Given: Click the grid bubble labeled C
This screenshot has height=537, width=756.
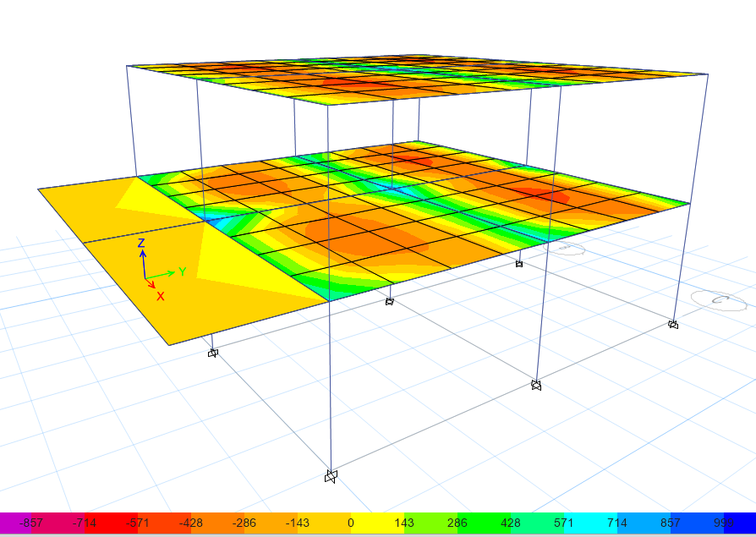Looking at the screenshot, I should coord(719,300).
